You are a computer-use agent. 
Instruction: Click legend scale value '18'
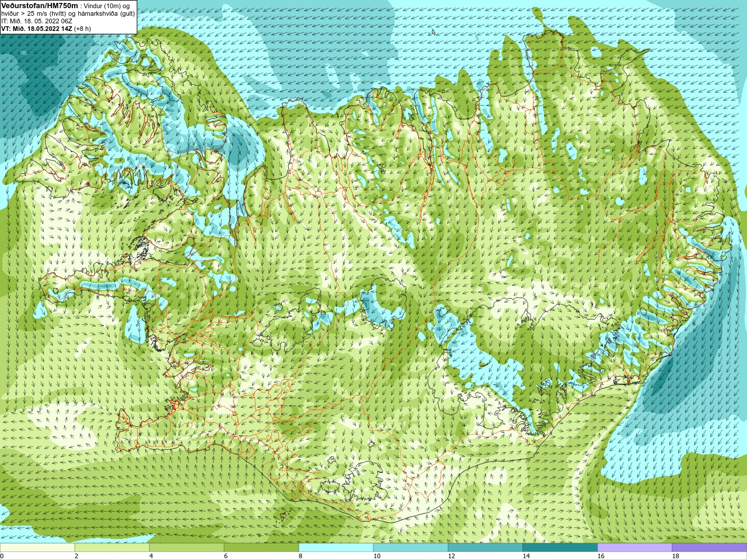pos(675,556)
